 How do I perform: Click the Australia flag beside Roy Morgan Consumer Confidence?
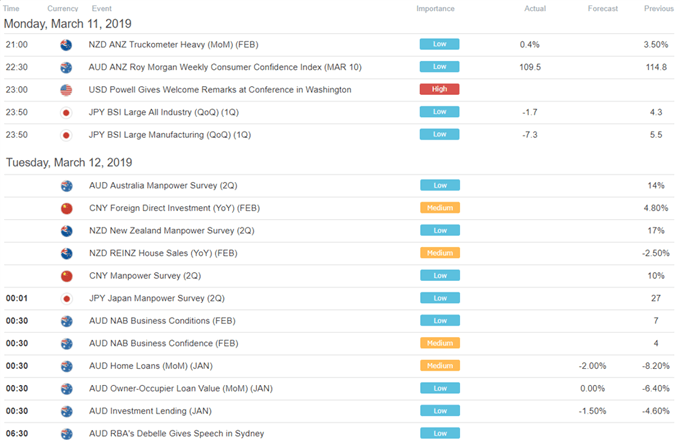tap(66, 67)
